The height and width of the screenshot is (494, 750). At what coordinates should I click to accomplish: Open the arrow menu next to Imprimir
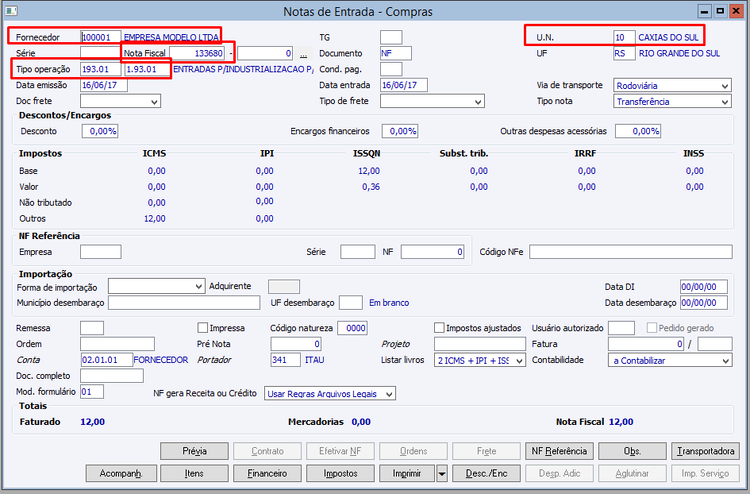(x=442, y=473)
